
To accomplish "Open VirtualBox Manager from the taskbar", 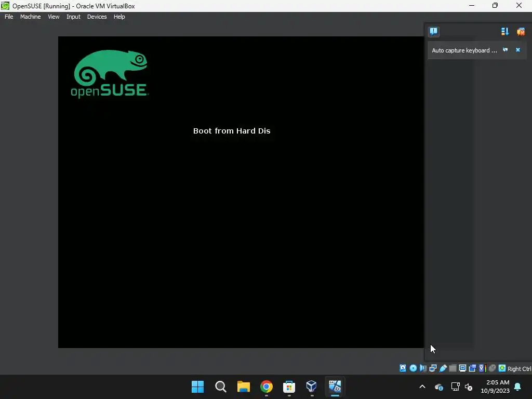I will (312, 387).
